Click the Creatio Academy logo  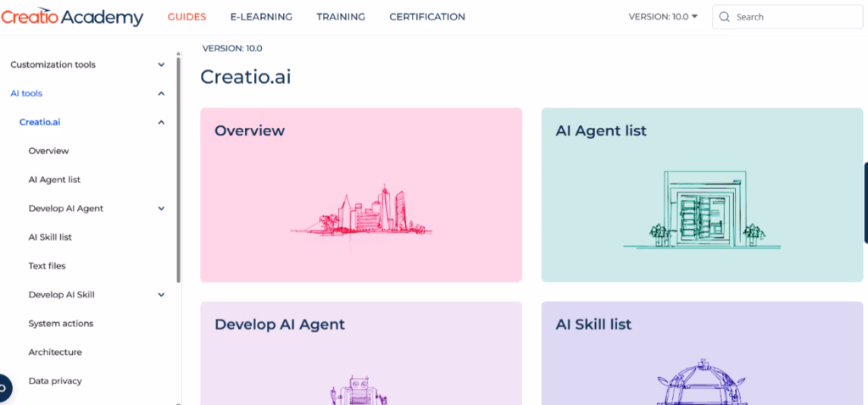(x=73, y=17)
